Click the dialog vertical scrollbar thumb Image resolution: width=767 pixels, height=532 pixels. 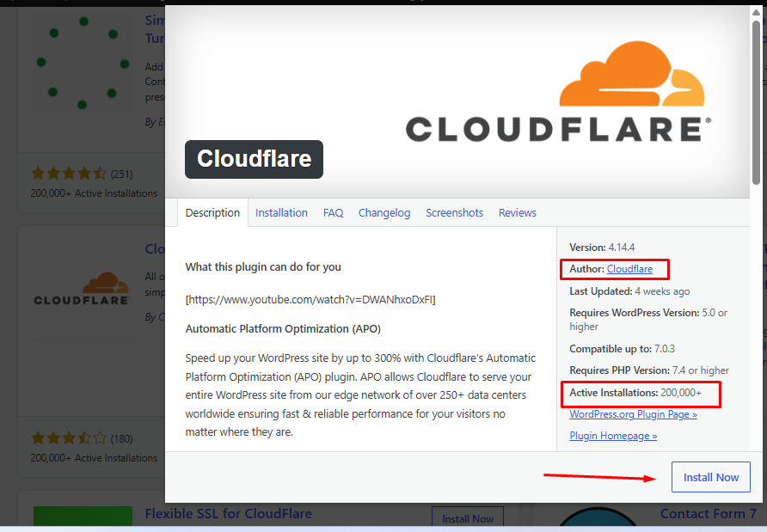tap(756, 101)
